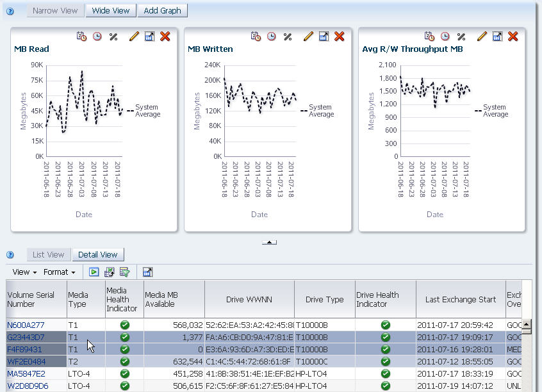Click green play icon in table toolbar

click(x=94, y=272)
